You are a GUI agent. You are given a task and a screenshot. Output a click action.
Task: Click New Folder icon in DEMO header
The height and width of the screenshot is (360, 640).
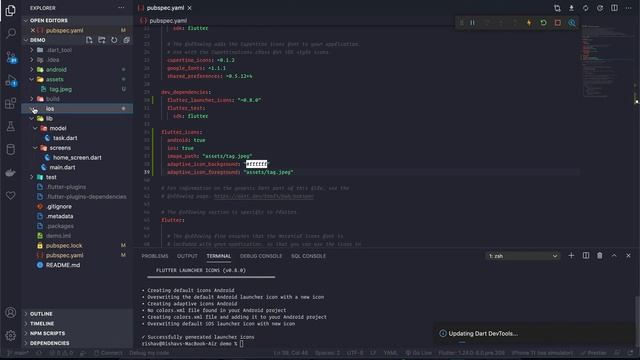[102, 40]
